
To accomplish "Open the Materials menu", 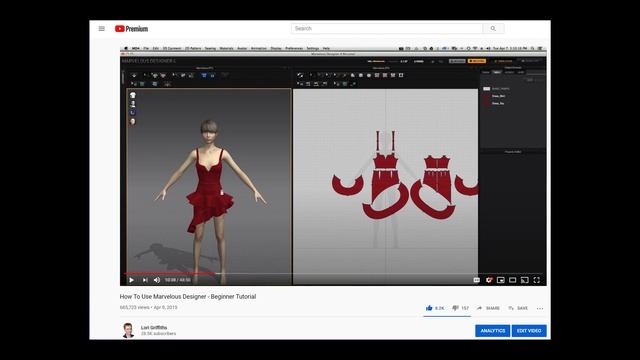I will (x=227, y=49).
